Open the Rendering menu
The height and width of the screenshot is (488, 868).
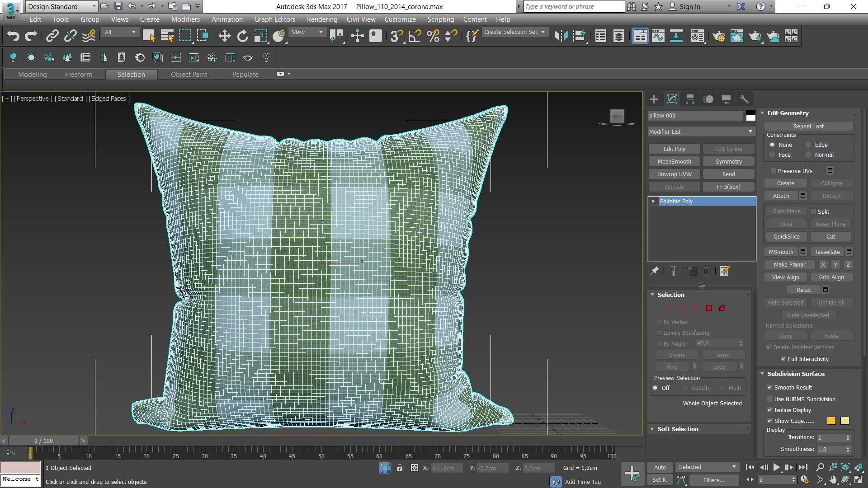point(322,19)
